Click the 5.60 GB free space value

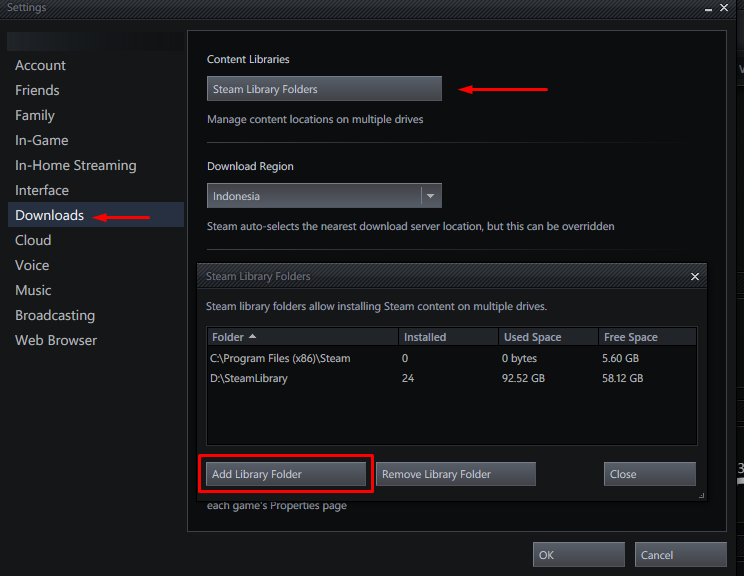[x=620, y=358]
